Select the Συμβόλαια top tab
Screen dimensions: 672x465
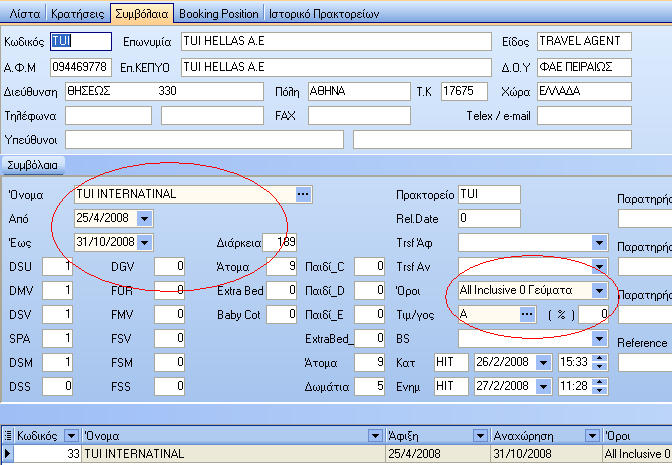click(x=142, y=13)
